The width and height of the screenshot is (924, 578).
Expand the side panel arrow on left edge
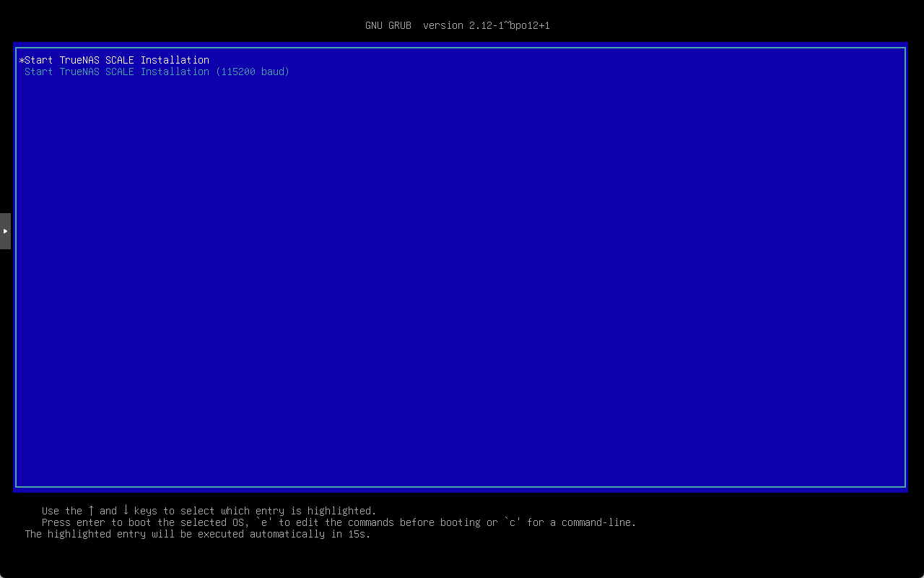tap(5, 231)
